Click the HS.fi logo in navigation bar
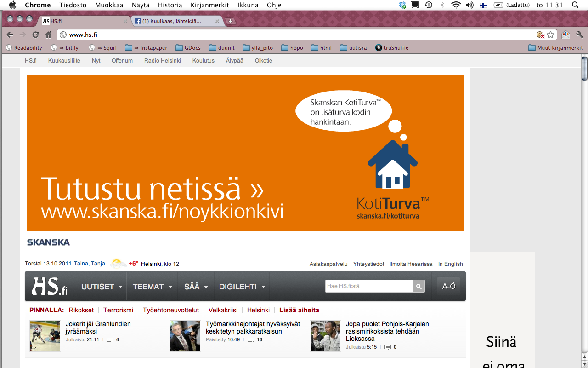588x368 pixels. tap(50, 286)
